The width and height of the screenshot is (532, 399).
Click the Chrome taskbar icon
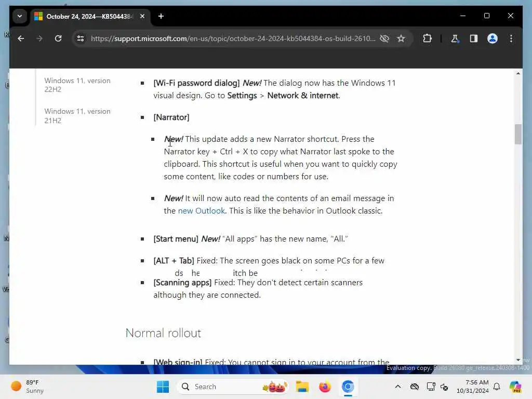pos(348,387)
